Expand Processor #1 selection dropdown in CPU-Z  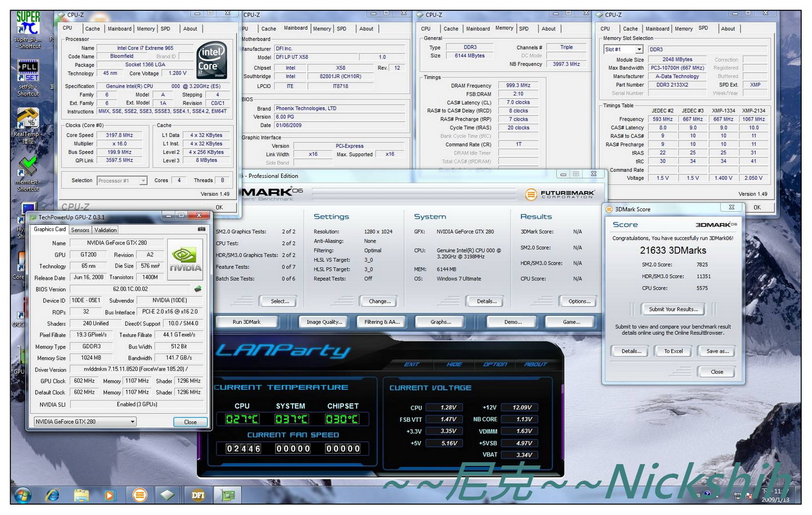pos(143,181)
